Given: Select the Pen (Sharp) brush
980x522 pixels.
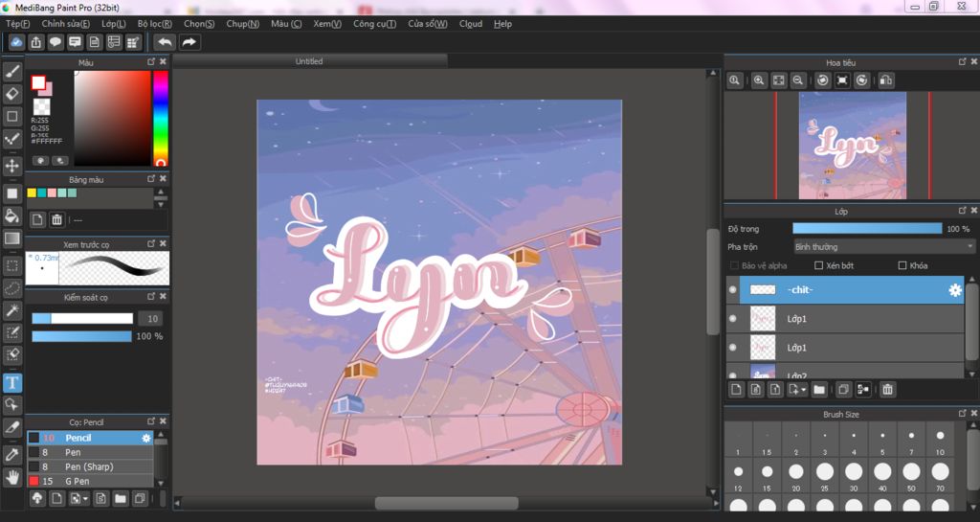Looking at the screenshot, I should (90, 467).
